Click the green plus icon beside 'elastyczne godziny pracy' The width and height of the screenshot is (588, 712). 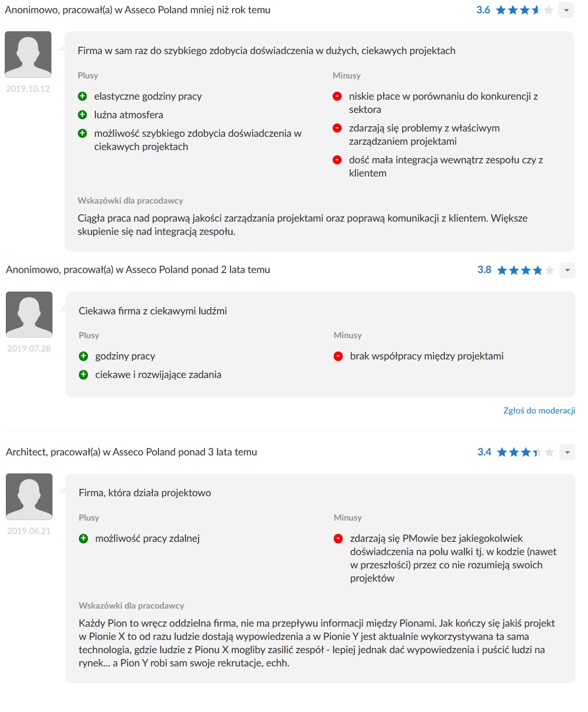pyautogui.click(x=82, y=96)
